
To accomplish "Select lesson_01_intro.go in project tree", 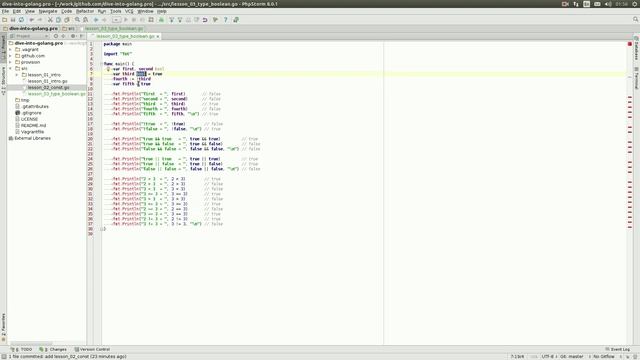I will [47, 81].
